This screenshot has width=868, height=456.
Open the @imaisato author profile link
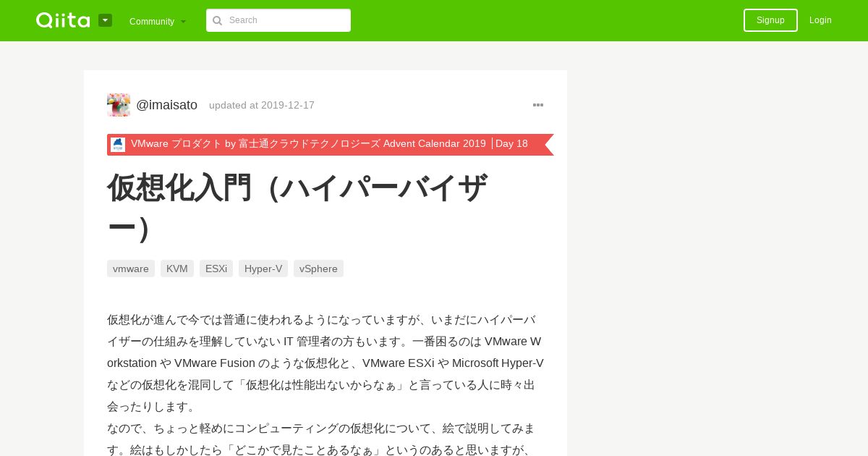click(x=166, y=105)
